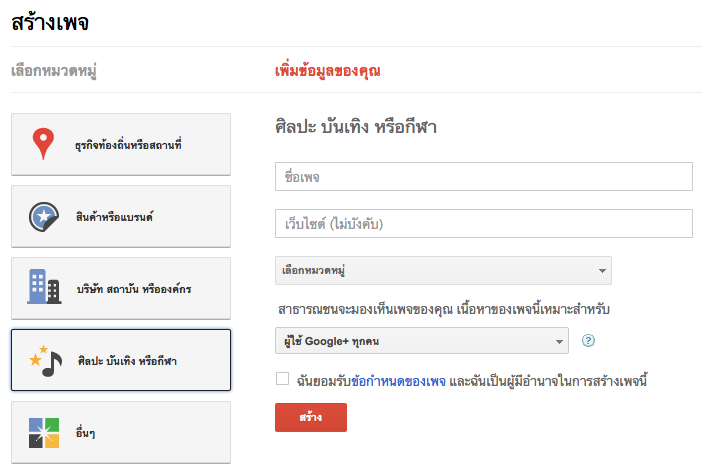702x474 pixels.
Task: Click the blue building icon
Action: [x=44, y=286]
